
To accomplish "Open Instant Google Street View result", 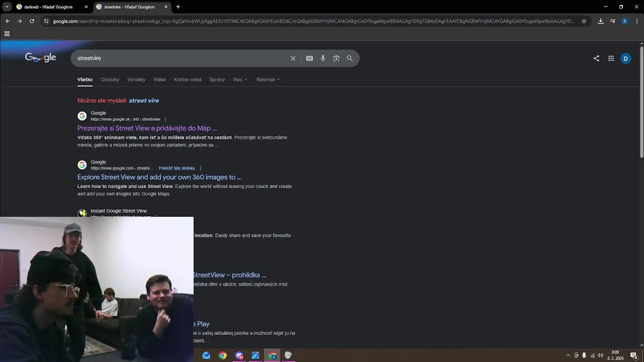I will coord(119,211).
